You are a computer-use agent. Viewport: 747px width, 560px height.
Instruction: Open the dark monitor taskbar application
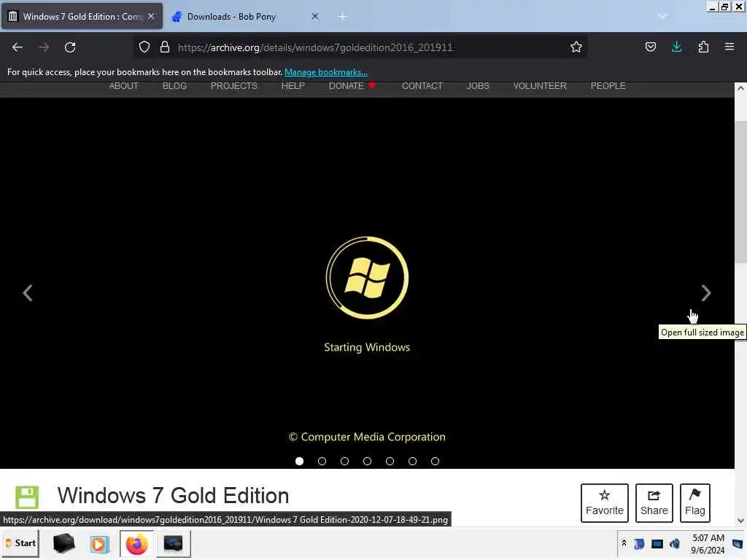coord(173,544)
